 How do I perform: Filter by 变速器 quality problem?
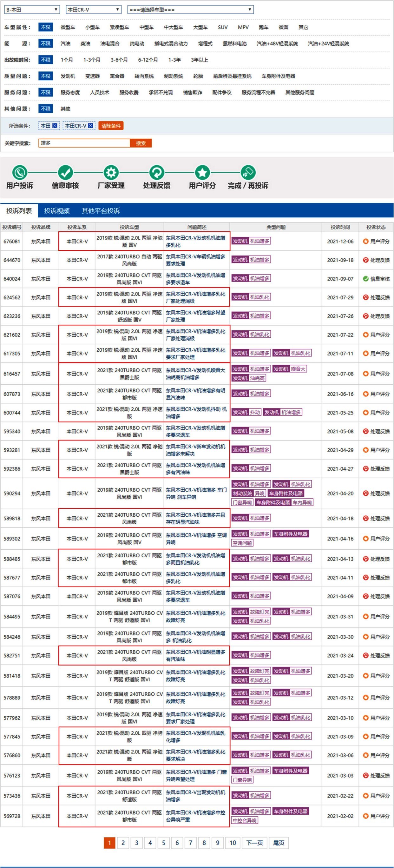click(93, 76)
